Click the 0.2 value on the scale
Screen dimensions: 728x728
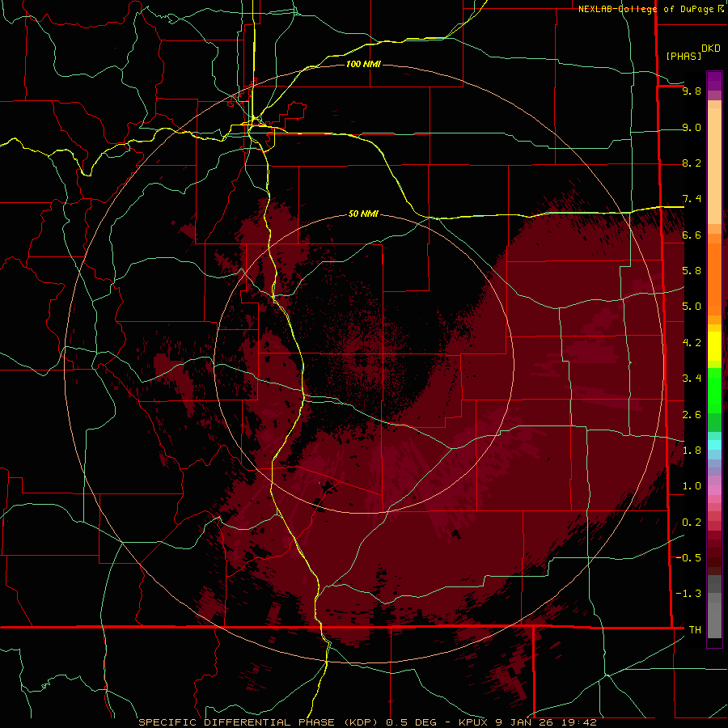(692, 522)
